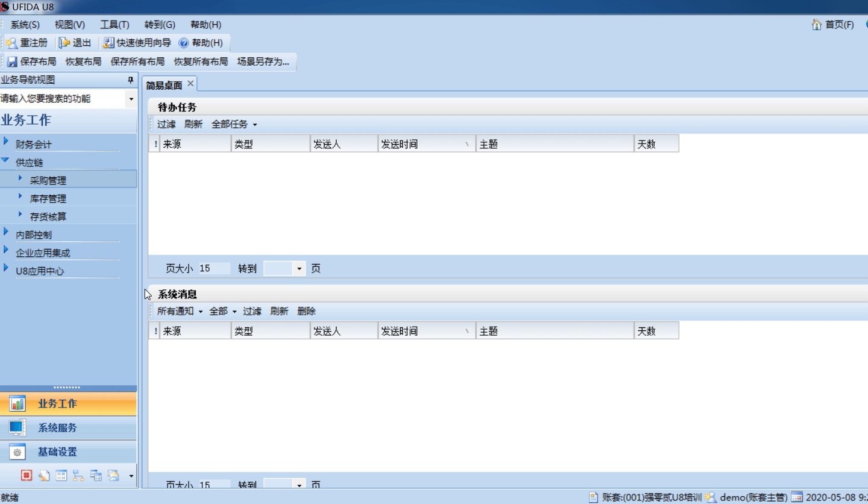Click the demo user icon in the status bar
Image resolution: width=868 pixels, height=504 pixels.
coord(711,497)
